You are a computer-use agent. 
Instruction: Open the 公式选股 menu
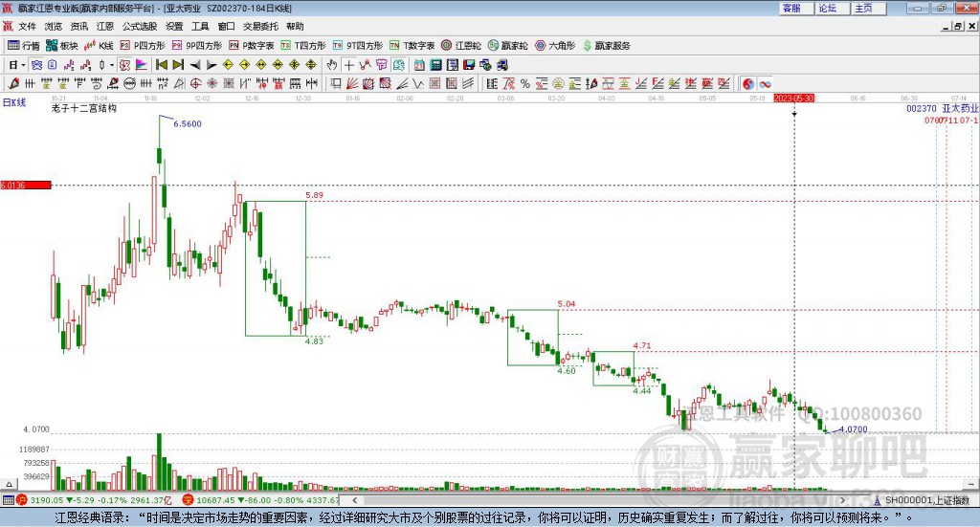(x=140, y=26)
